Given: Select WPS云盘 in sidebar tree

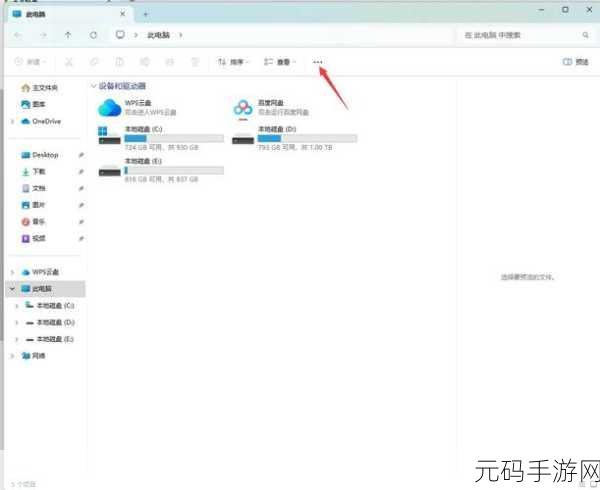Looking at the screenshot, I should [40, 272].
